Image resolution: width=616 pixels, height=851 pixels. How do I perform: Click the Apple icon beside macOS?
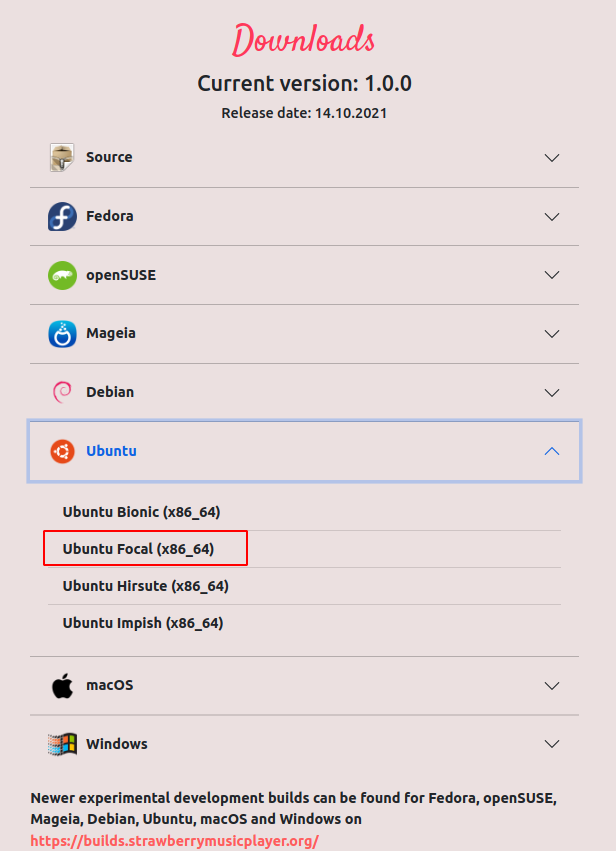[62, 685]
